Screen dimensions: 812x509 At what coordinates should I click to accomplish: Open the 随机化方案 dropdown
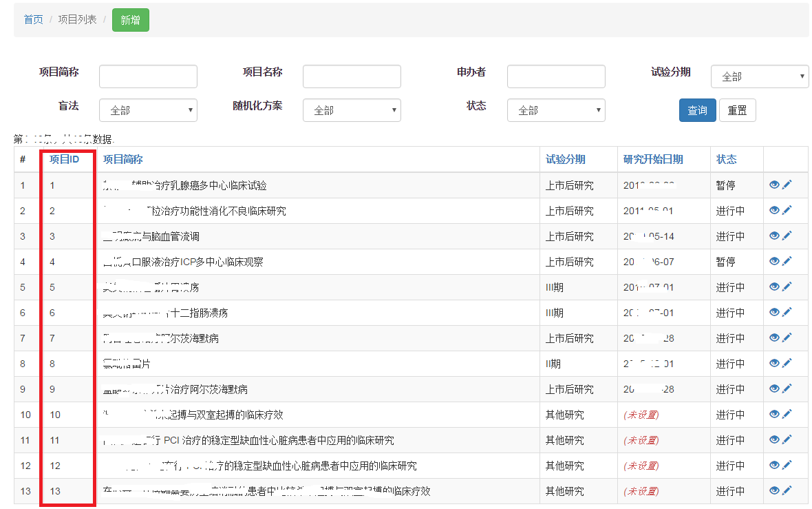pos(352,110)
